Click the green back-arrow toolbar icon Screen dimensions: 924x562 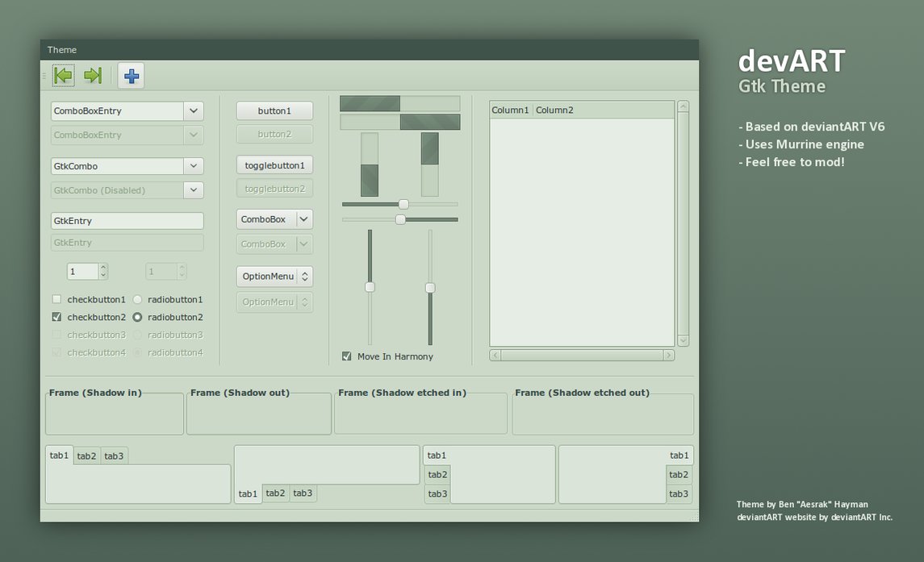pos(62,75)
